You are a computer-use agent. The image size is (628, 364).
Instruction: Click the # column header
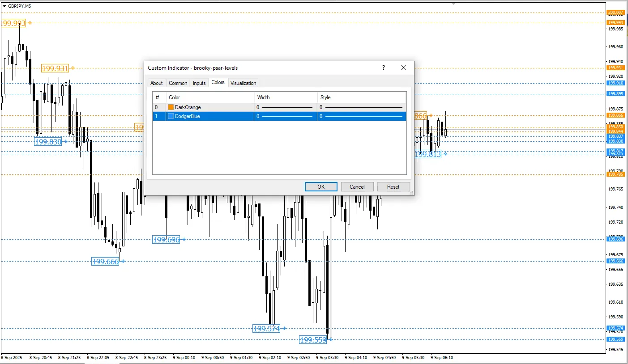click(159, 97)
